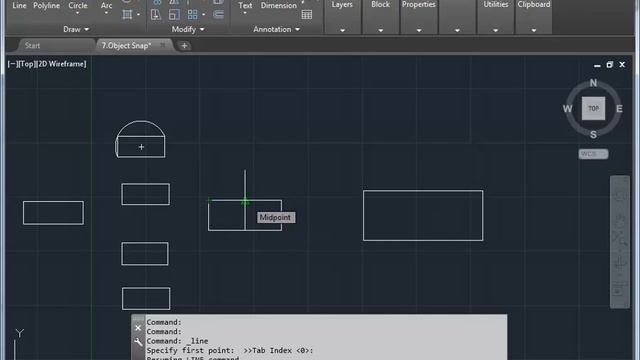The image size is (640, 360).
Task: Close the command line window with the X
Action: pyautogui.click(x=138, y=328)
